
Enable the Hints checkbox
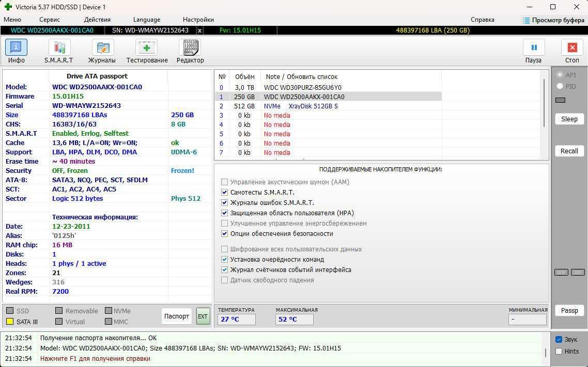(x=559, y=351)
